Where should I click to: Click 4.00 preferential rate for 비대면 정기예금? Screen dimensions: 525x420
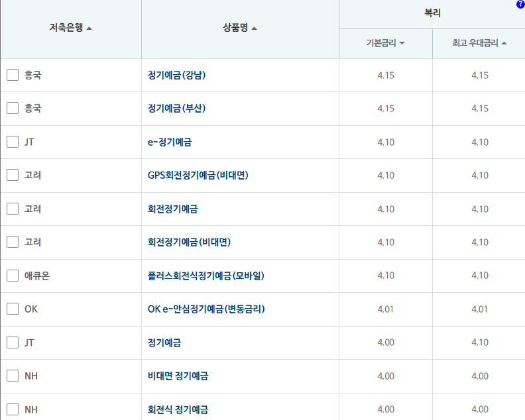pos(480,376)
